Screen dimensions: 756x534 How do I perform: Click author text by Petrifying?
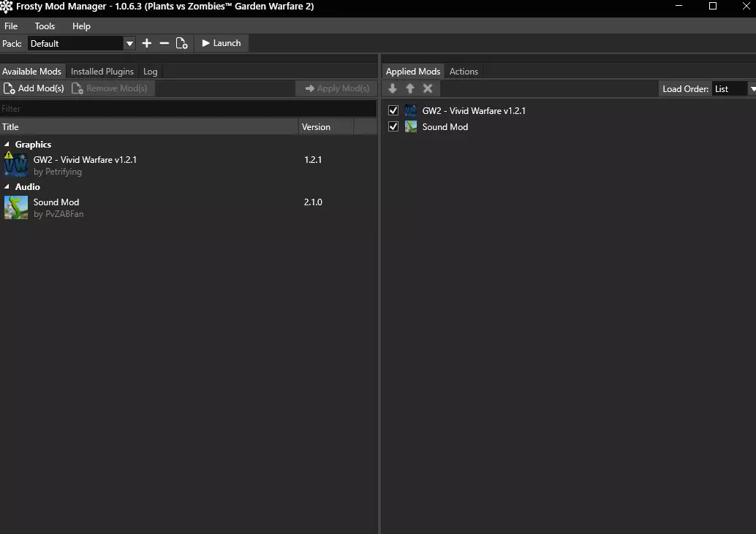57,172
